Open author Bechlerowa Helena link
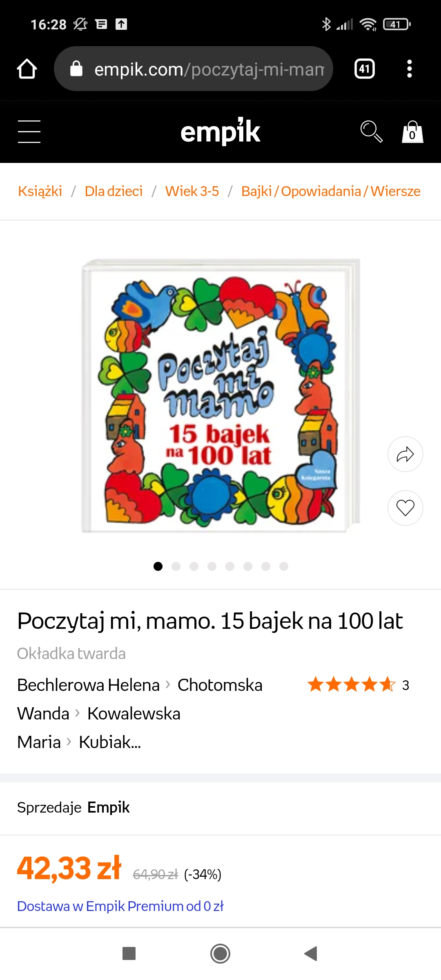 [x=88, y=685]
